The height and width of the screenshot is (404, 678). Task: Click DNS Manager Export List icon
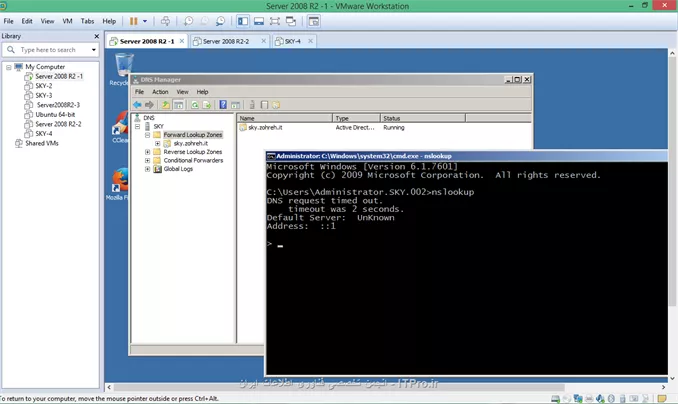(207, 105)
